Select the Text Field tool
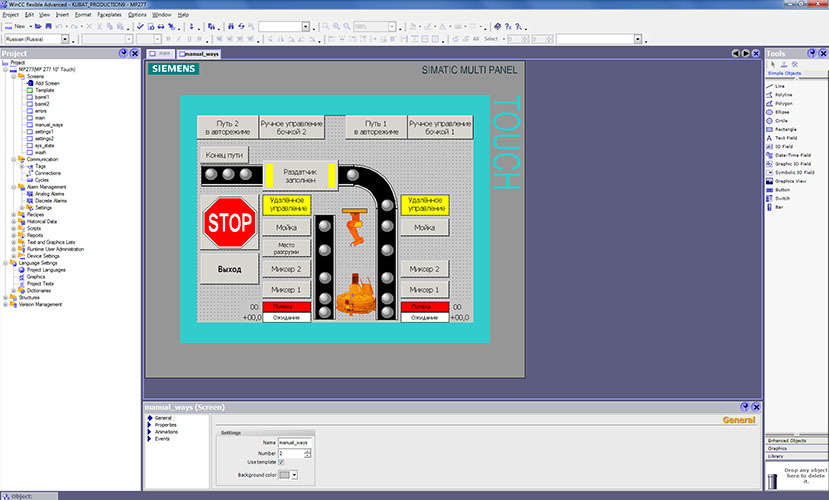This screenshot has width=829, height=500. [782, 138]
